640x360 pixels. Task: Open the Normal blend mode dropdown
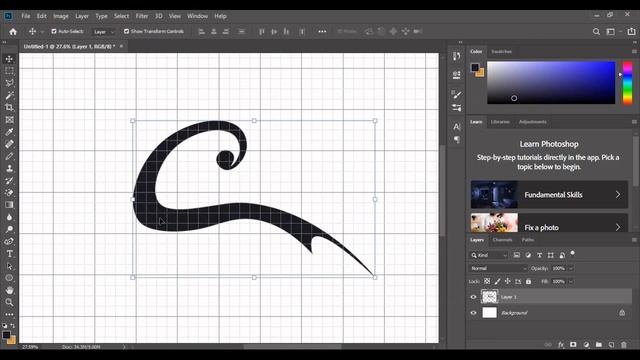498,268
